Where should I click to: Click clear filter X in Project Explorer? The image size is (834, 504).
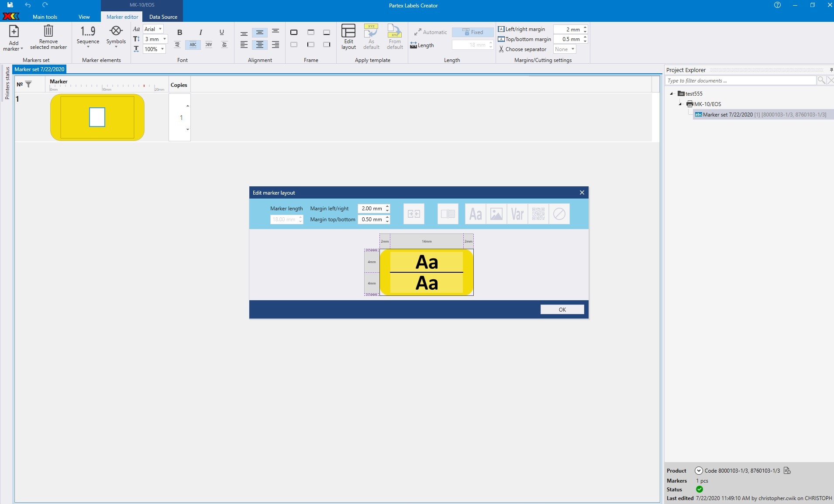pos(830,80)
